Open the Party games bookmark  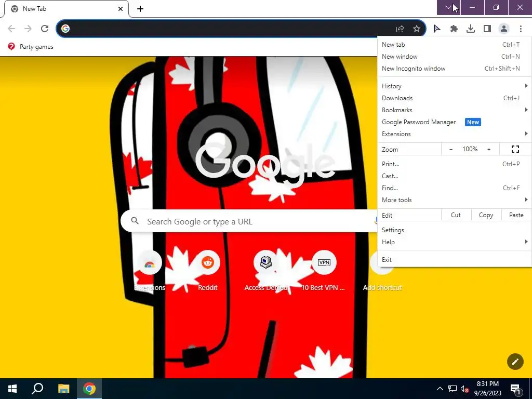pyautogui.click(x=31, y=47)
